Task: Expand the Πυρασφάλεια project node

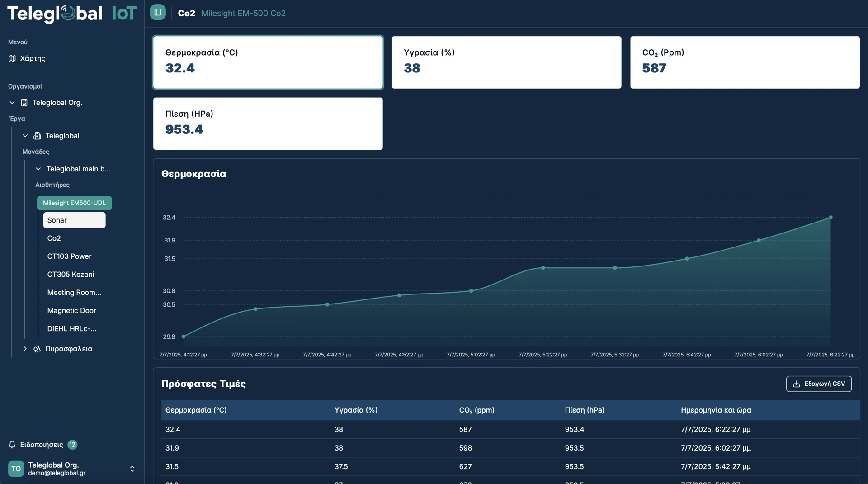Action: click(25, 349)
